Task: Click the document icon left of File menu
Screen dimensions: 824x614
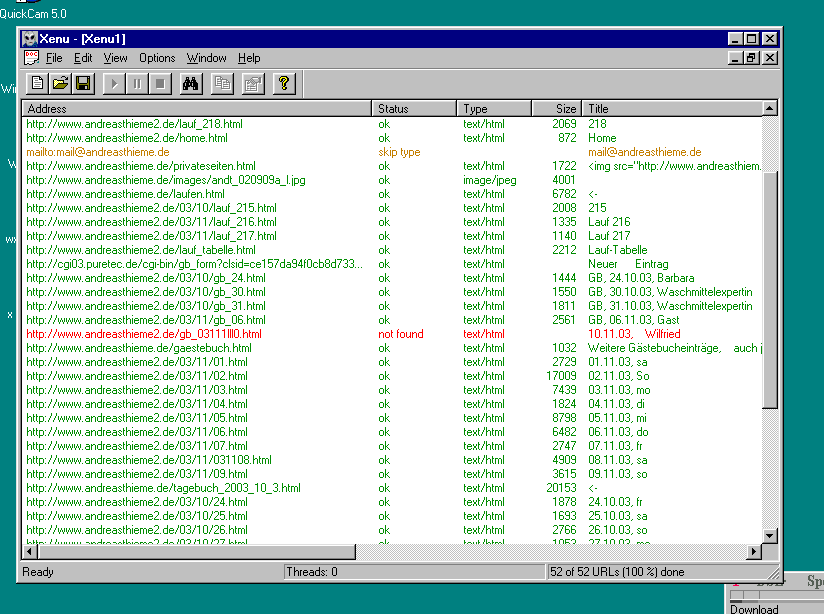Action: (32, 58)
